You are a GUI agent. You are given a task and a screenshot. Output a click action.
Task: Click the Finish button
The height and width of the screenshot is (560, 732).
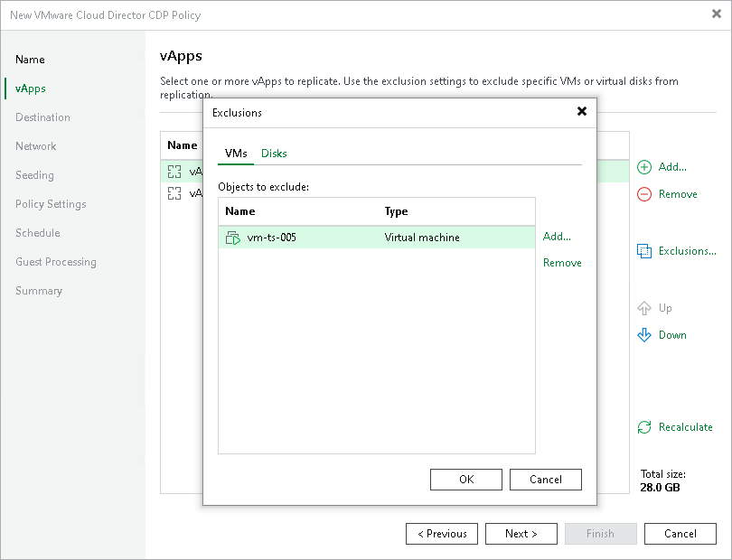pos(600,534)
